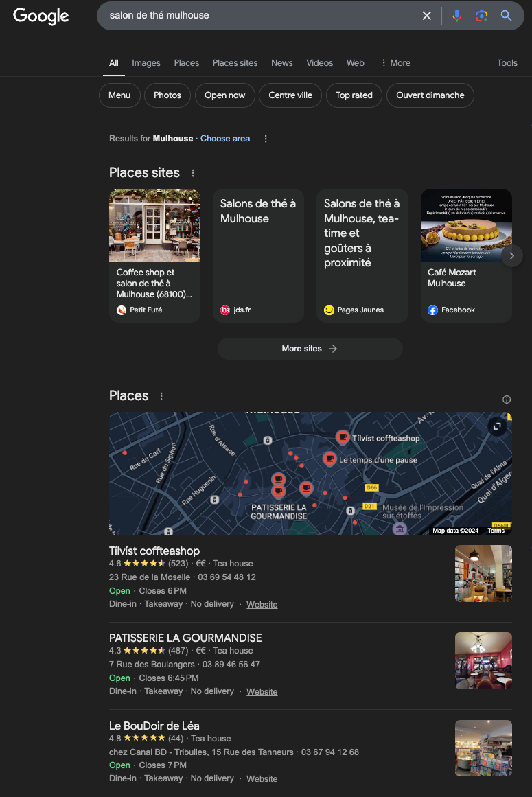Toggle the Top rated filter chip

(354, 95)
